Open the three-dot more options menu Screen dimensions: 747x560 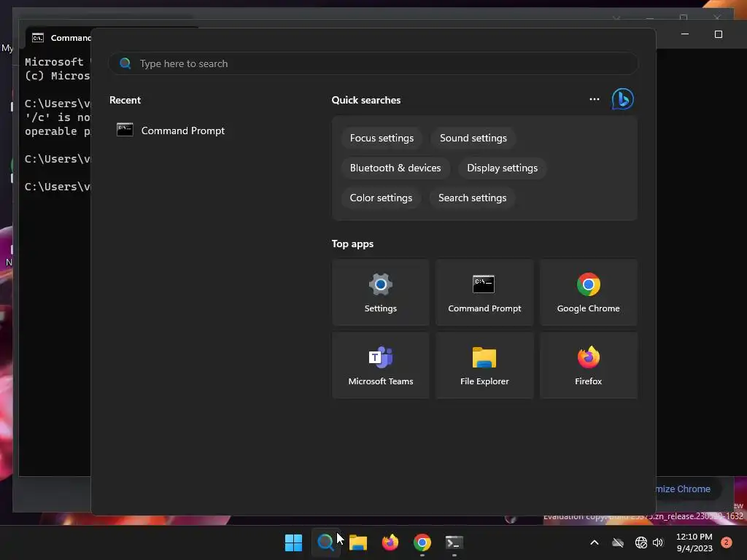(594, 99)
